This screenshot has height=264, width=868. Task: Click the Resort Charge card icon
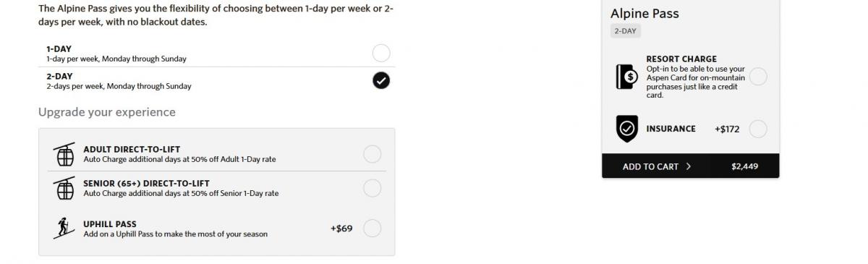626,76
